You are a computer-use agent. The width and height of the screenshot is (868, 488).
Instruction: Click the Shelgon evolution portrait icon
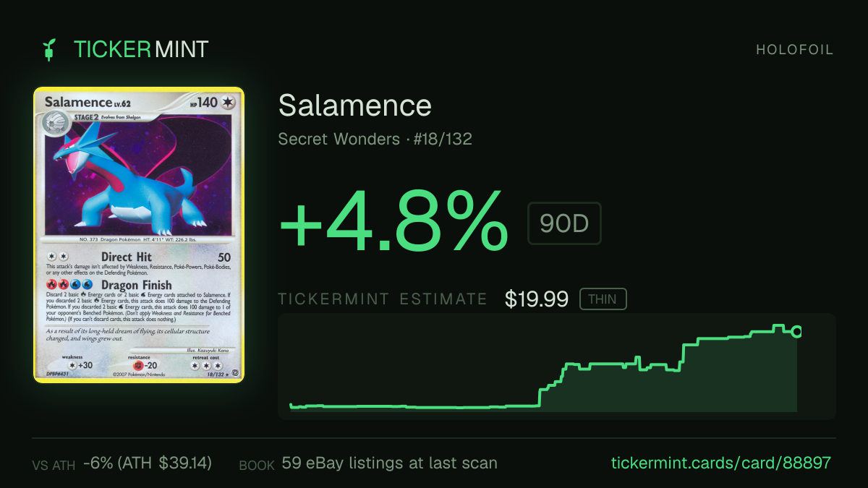coord(55,121)
